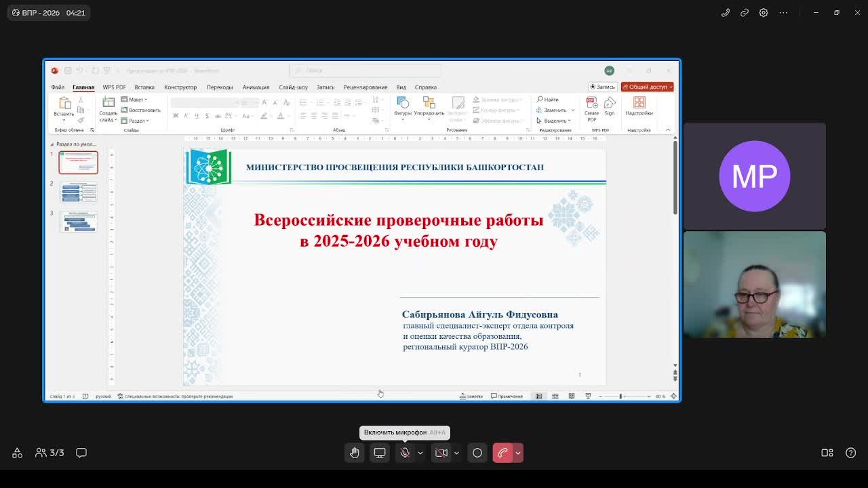868x488 pixels.
Task: Open the Слайд-шоу ribbon tab
Action: [293, 87]
